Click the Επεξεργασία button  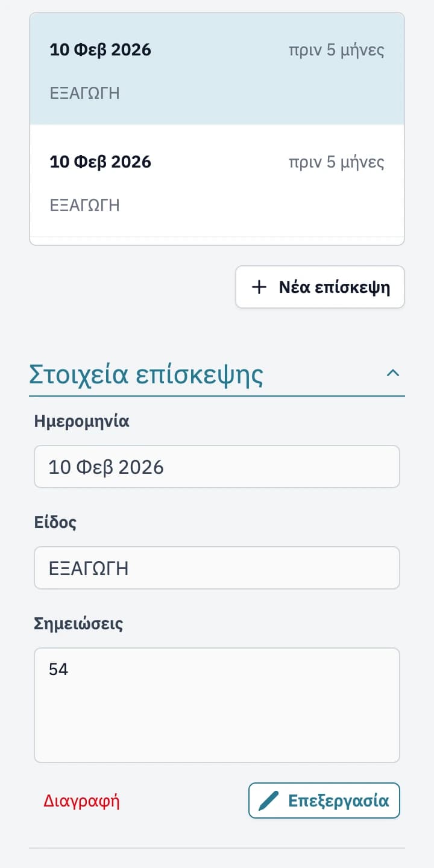(324, 800)
